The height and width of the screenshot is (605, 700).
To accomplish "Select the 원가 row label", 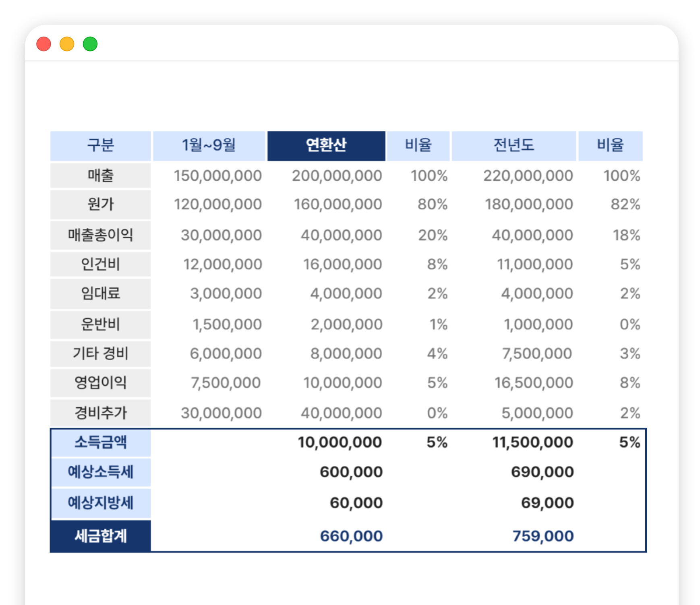I will tap(101, 204).
